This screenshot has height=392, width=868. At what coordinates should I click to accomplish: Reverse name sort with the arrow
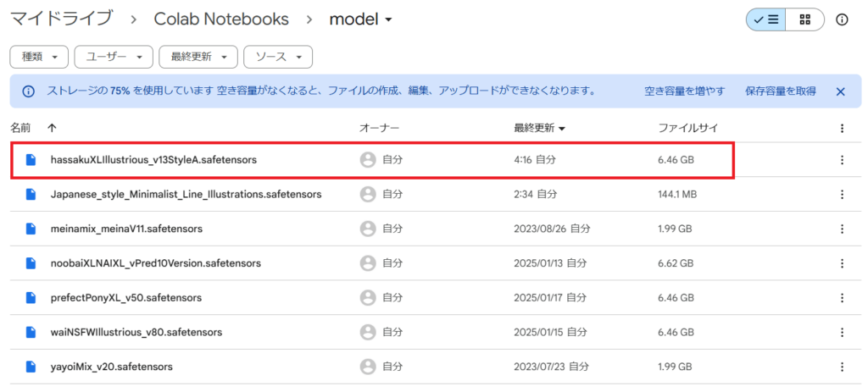[52, 129]
